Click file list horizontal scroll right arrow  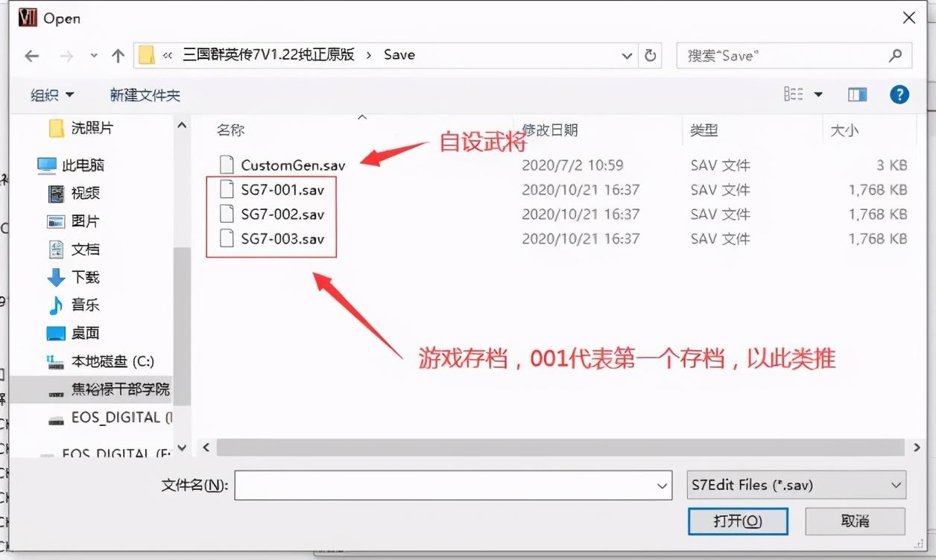point(917,447)
